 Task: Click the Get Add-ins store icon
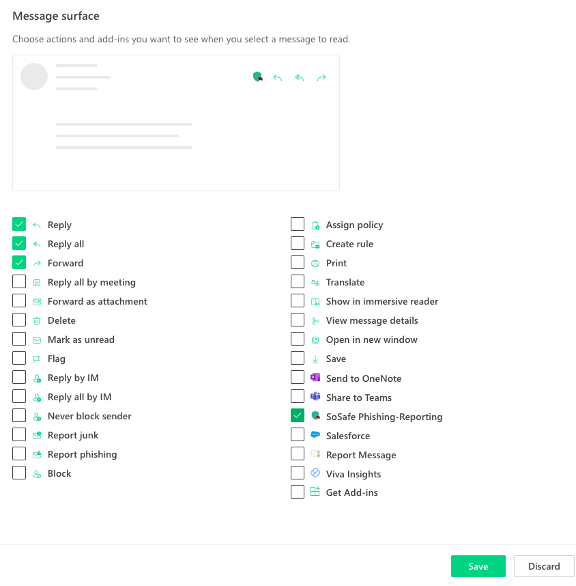click(x=315, y=491)
